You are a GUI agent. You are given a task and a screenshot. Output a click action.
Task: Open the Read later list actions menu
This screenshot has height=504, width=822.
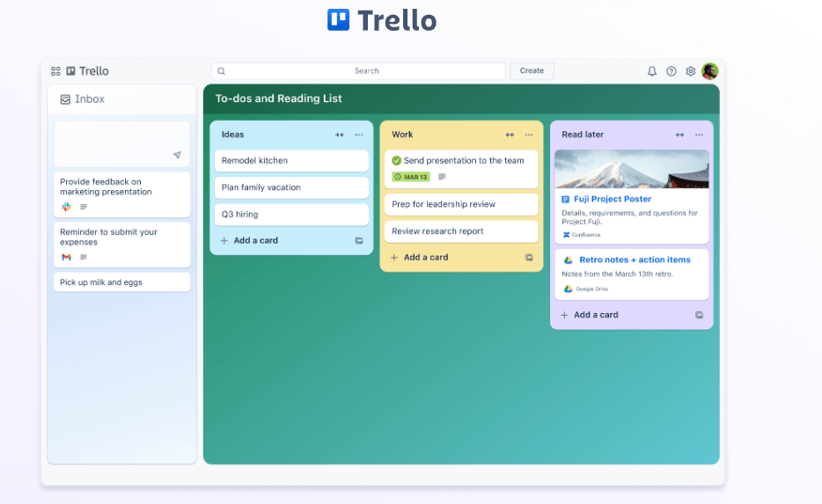coord(699,135)
